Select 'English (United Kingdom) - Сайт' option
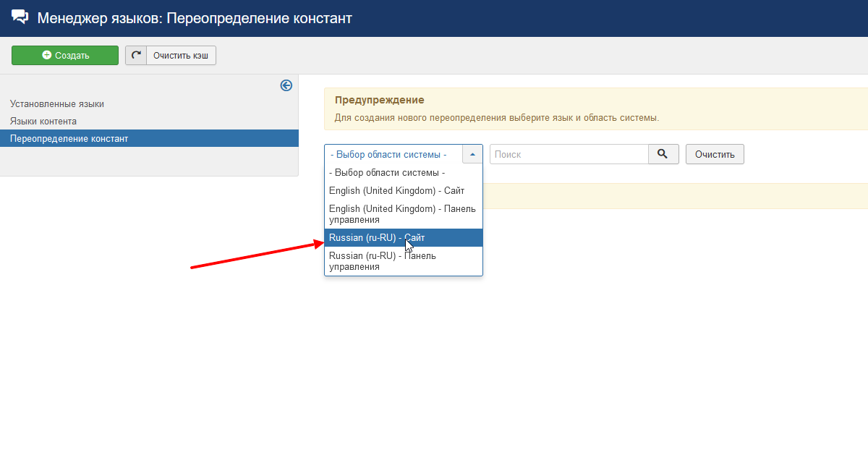The image size is (868, 463). 396,190
